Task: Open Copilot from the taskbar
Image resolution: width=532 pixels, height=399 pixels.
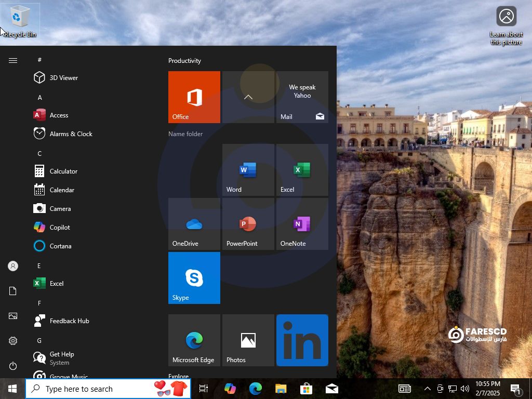Action: [230, 389]
